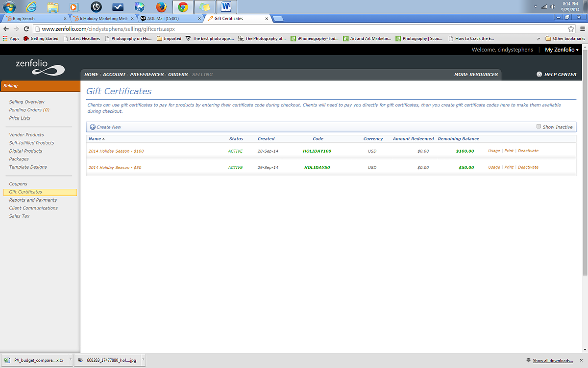Open Firefox from the taskbar icon

[x=161, y=7]
